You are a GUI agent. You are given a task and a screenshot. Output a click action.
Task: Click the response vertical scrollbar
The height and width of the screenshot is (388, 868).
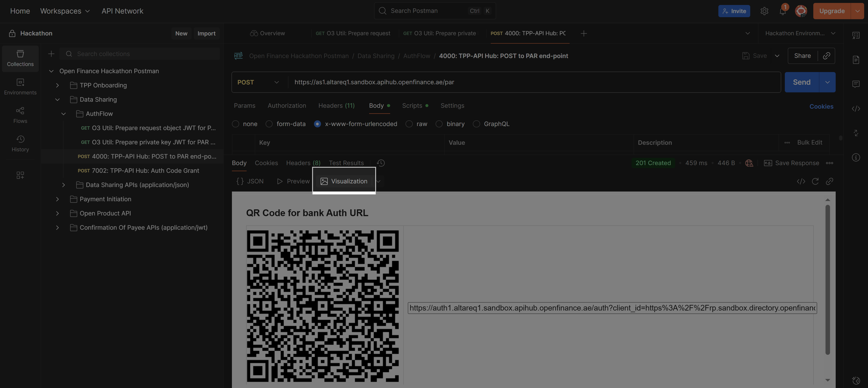(x=828, y=280)
